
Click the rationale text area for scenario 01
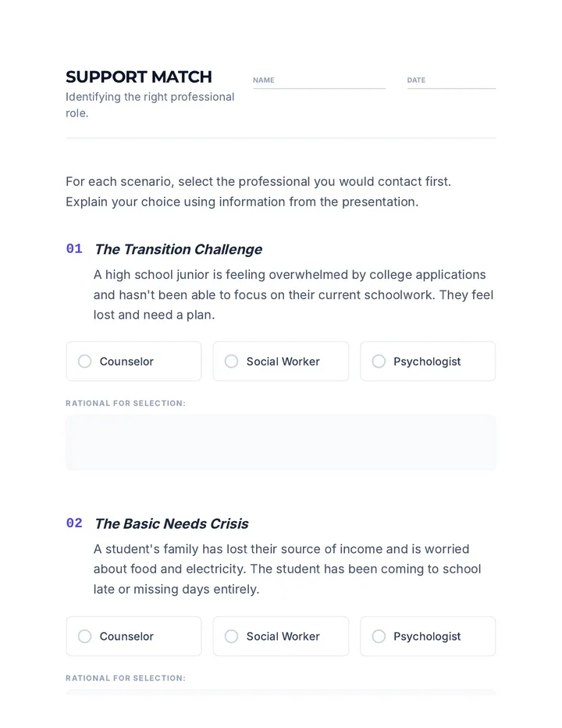click(x=281, y=442)
